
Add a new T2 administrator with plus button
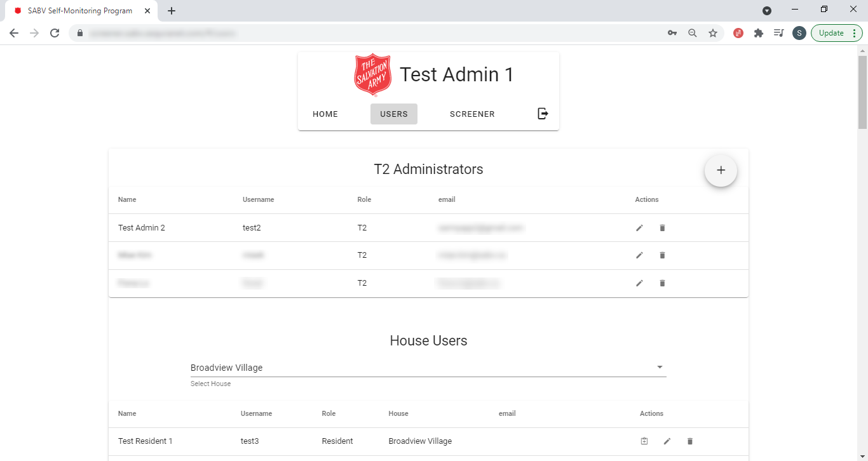tap(721, 170)
